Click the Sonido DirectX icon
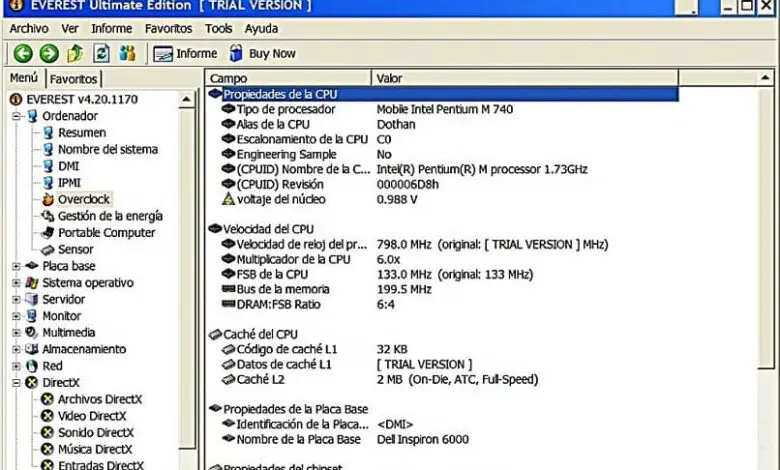Screen dimensions: 780x470 point(47,433)
